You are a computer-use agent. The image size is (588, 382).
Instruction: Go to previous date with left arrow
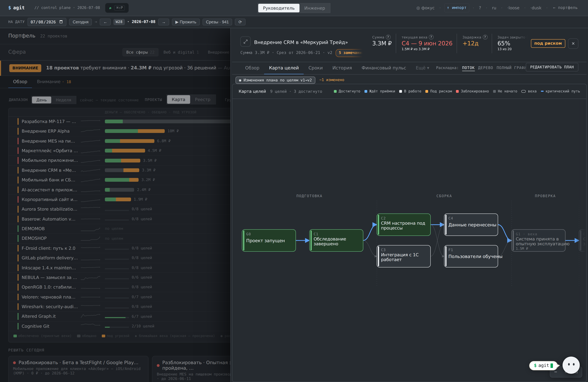105,22
